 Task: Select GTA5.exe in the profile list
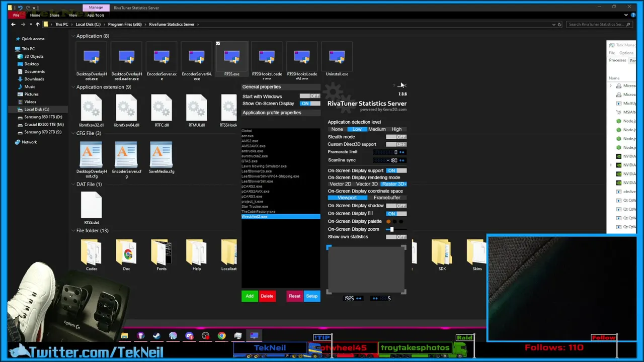pos(250,161)
